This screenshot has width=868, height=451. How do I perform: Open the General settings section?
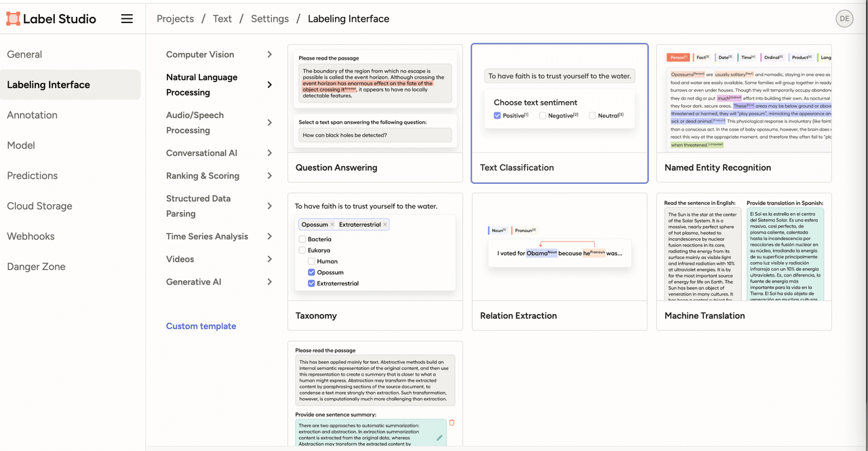pyautogui.click(x=71, y=54)
